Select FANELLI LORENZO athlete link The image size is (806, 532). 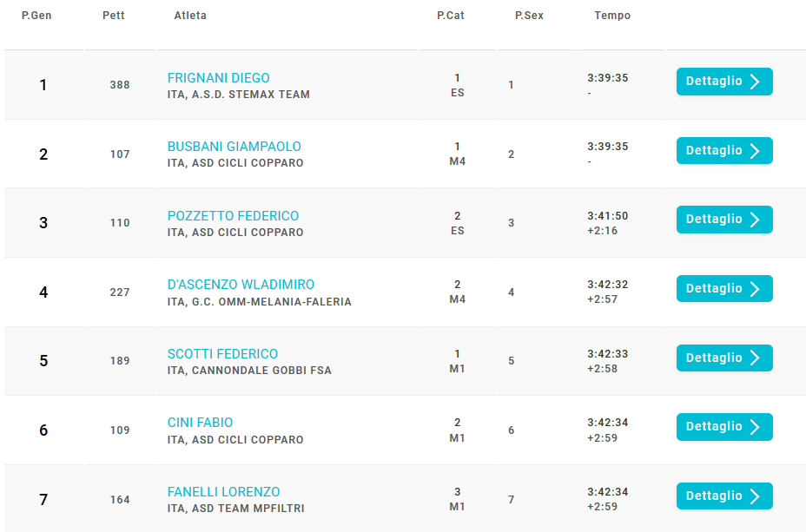point(223,492)
